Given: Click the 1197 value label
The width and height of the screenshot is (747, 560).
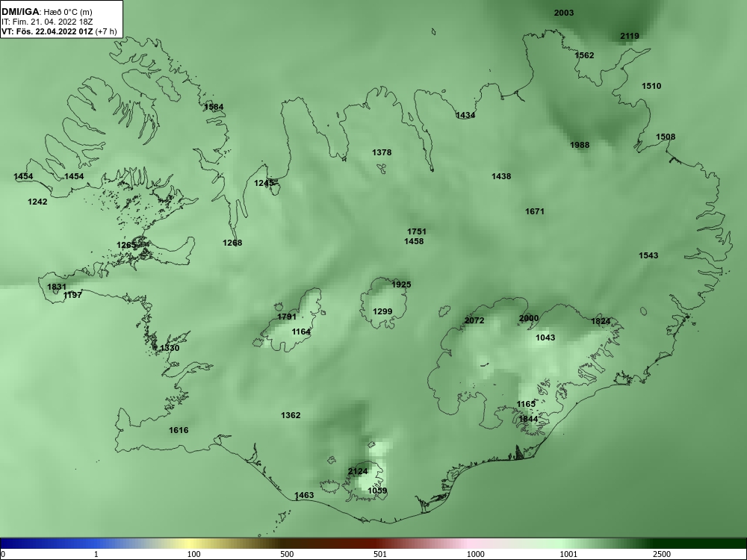Looking at the screenshot, I should pos(72,295).
